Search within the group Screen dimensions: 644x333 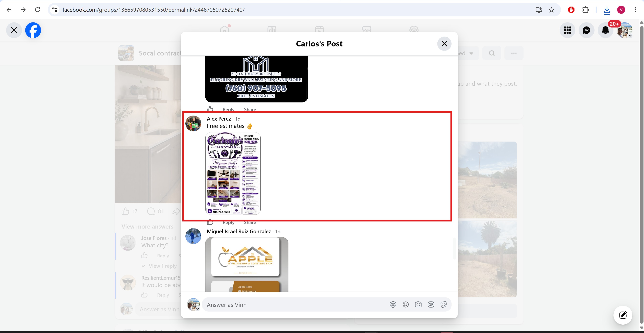(492, 53)
